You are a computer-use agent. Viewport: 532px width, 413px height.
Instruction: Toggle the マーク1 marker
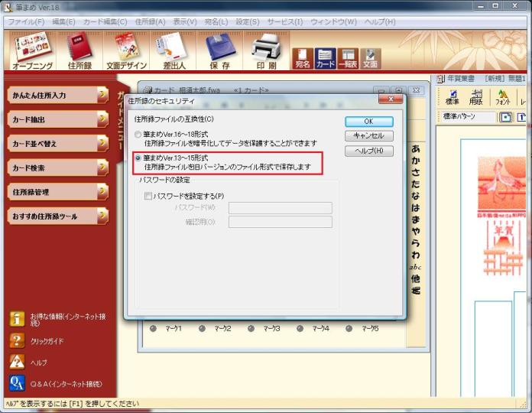tap(153, 329)
